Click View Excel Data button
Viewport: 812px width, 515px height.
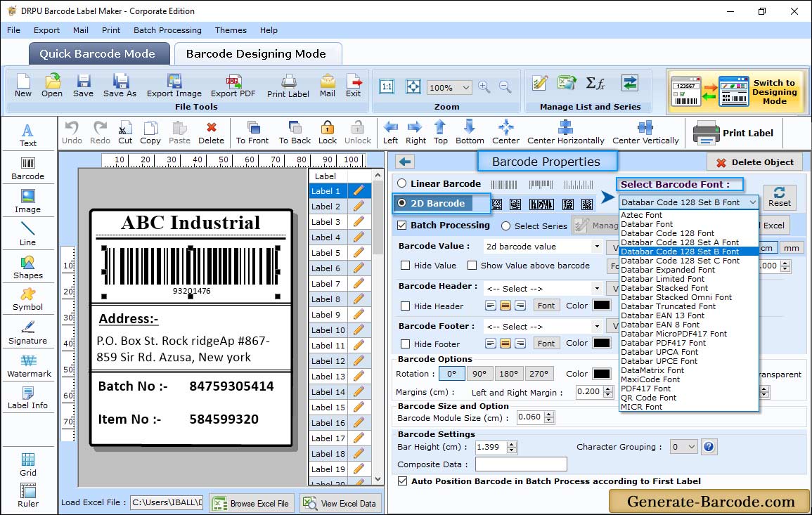(x=340, y=503)
